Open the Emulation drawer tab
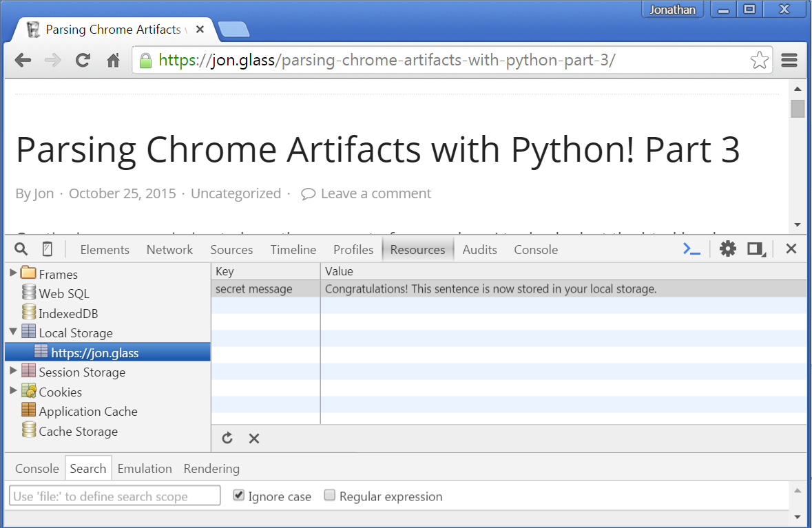The height and width of the screenshot is (528, 812). pyautogui.click(x=145, y=469)
